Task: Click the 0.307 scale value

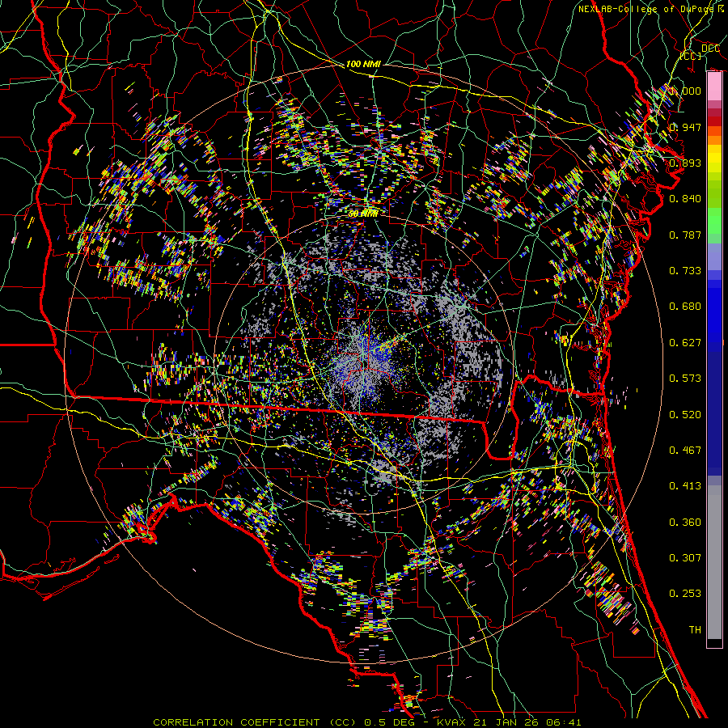Action: click(x=685, y=558)
